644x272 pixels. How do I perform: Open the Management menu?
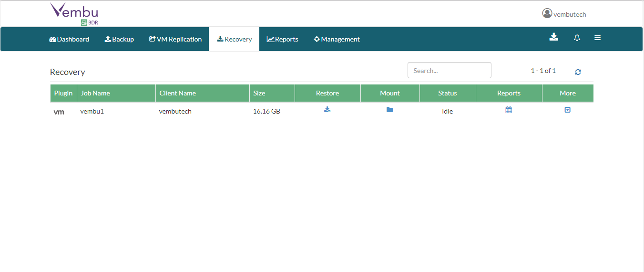(x=337, y=39)
